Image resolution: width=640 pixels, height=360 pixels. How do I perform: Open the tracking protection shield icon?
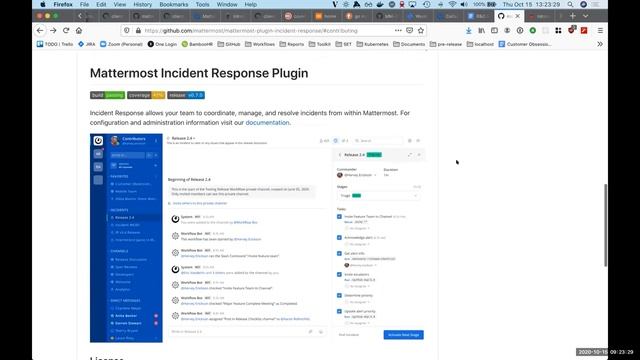127,31
